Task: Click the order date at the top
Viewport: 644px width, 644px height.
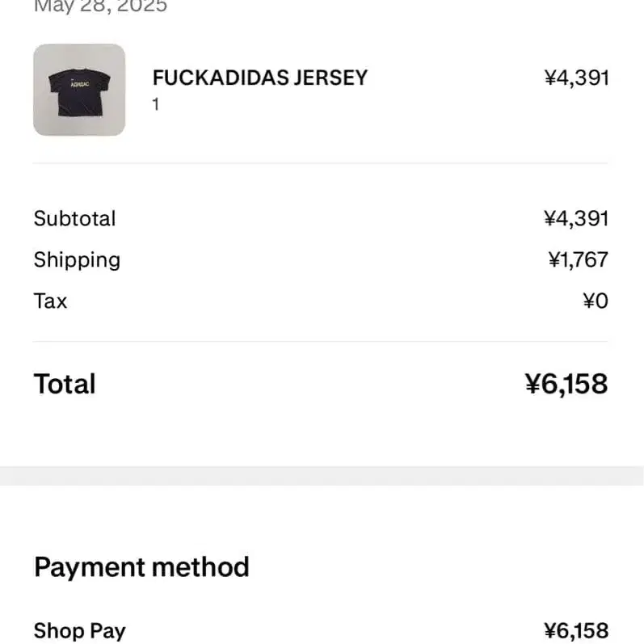Action: (100, 6)
